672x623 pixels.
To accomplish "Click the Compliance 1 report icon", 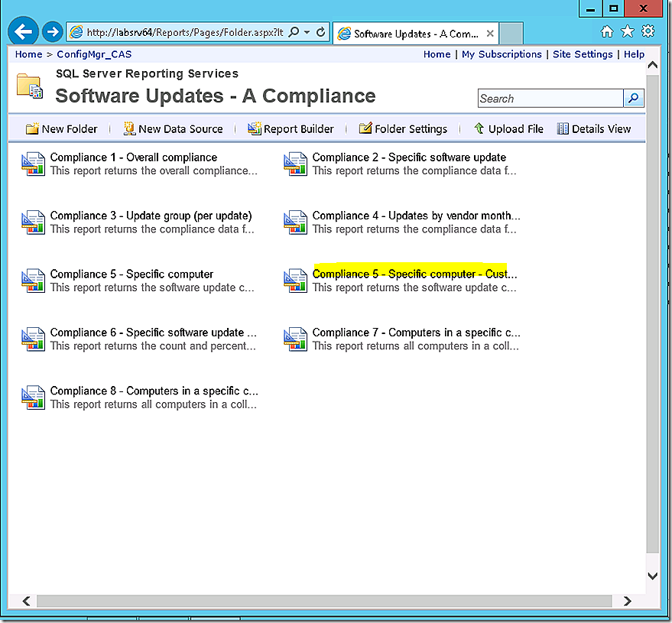I will [34, 164].
